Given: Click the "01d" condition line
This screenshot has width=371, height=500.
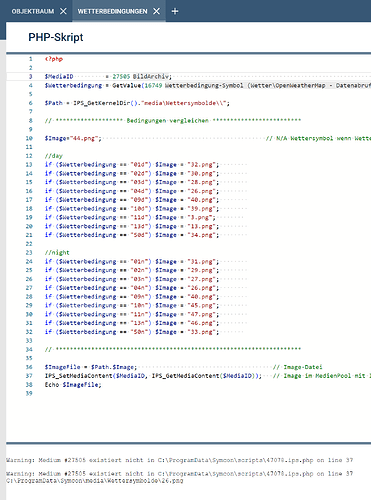Looking at the screenshot, I should (x=132, y=165).
